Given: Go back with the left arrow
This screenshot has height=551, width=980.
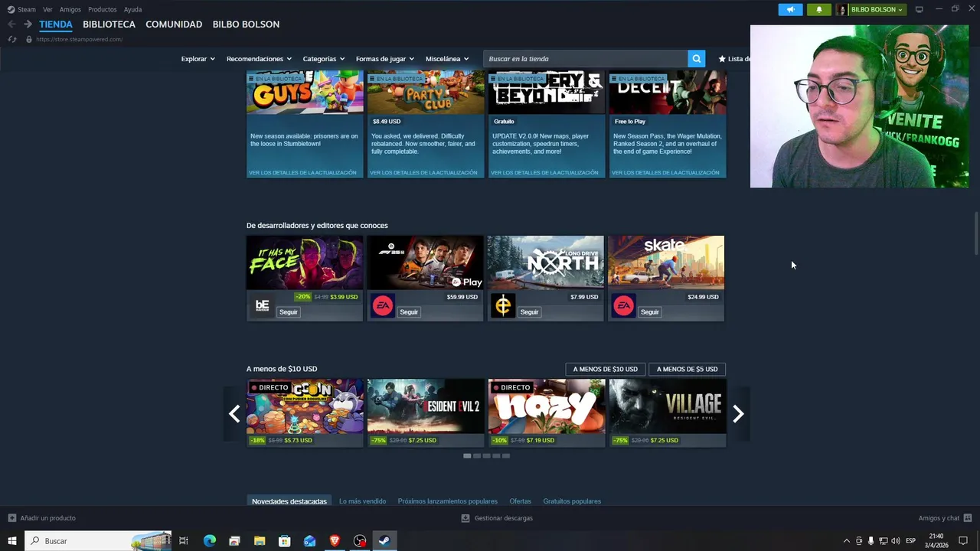Looking at the screenshot, I should point(11,24).
